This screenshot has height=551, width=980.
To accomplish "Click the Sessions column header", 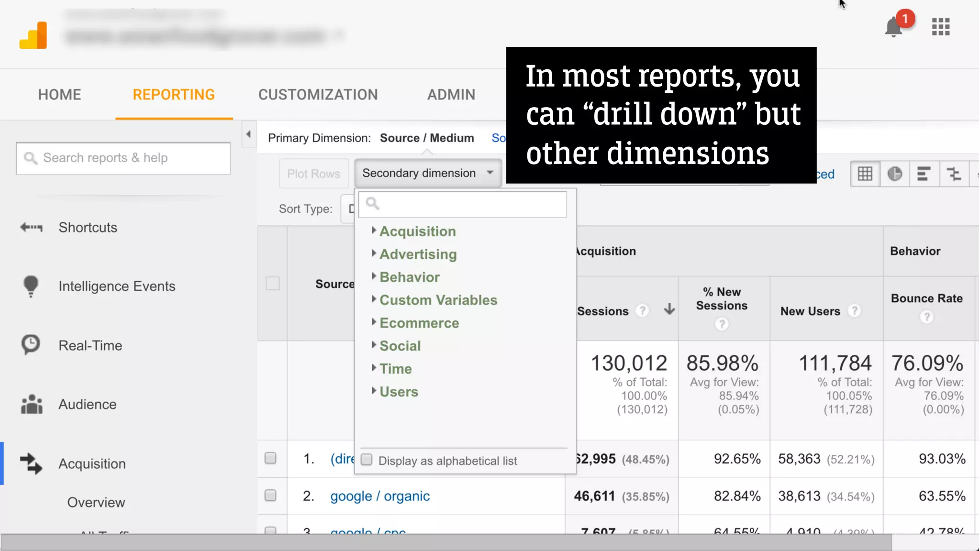I will coord(603,311).
